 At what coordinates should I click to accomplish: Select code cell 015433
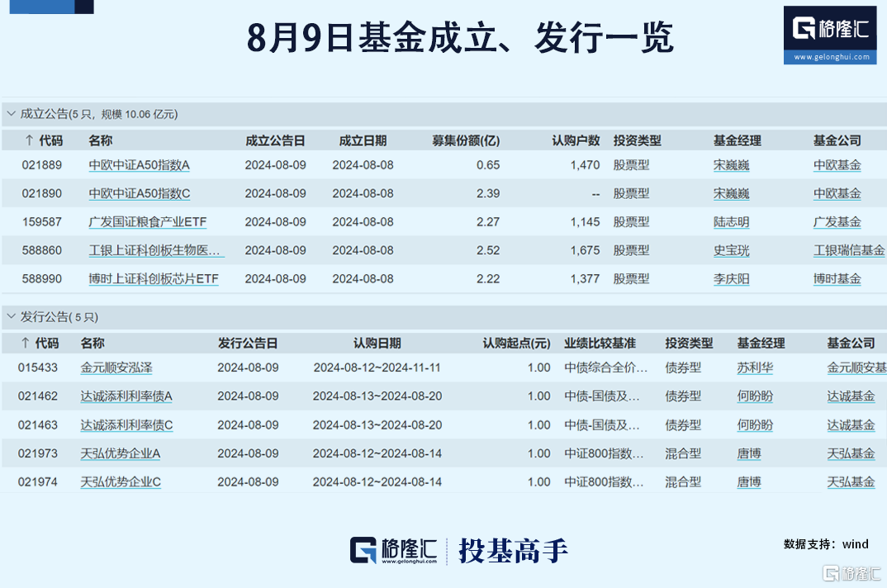[38, 367]
